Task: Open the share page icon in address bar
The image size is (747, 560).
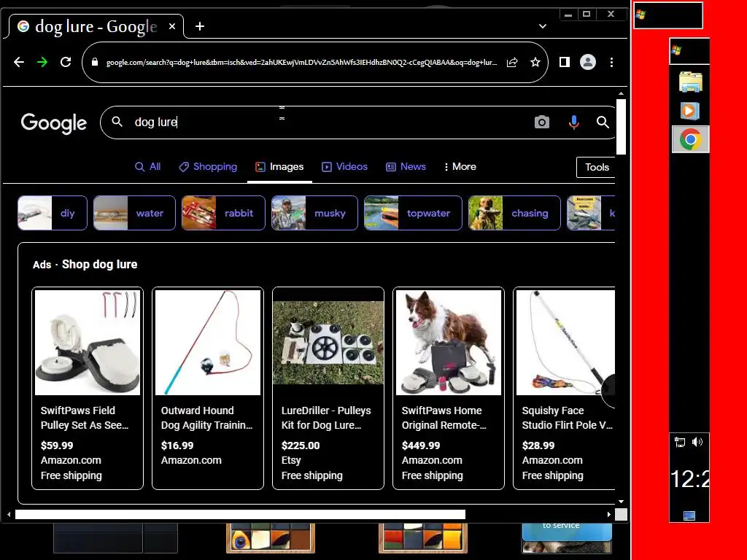Action: click(x=512, y=63)
